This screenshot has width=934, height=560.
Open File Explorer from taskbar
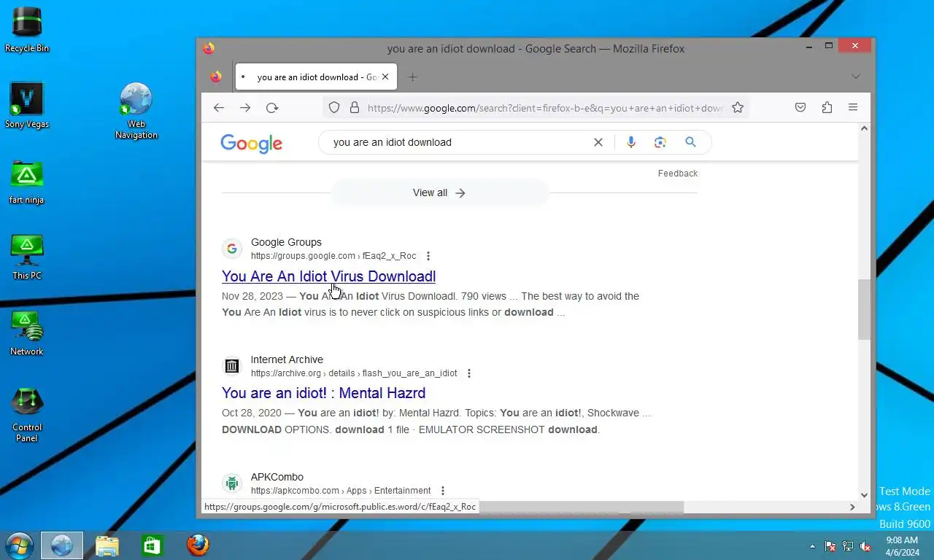click(x=107, y=545)
